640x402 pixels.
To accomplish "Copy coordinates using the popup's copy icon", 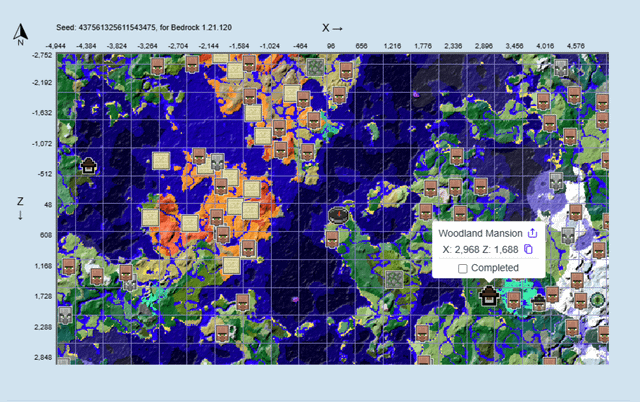I will point(528,250).
